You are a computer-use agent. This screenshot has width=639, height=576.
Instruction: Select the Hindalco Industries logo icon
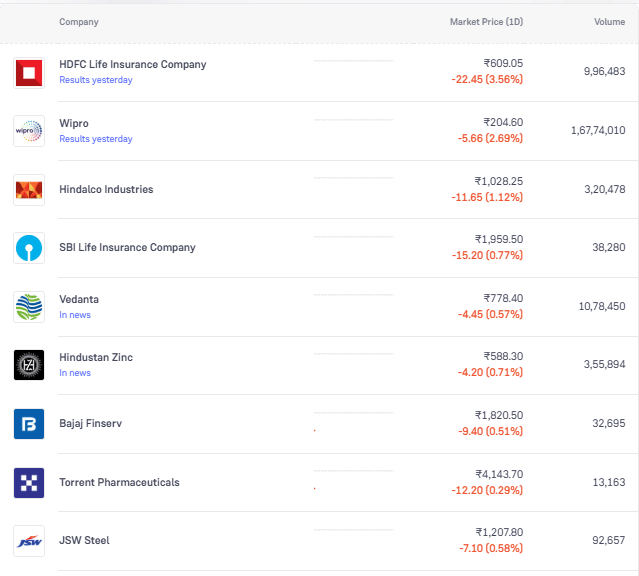[28, 190]
